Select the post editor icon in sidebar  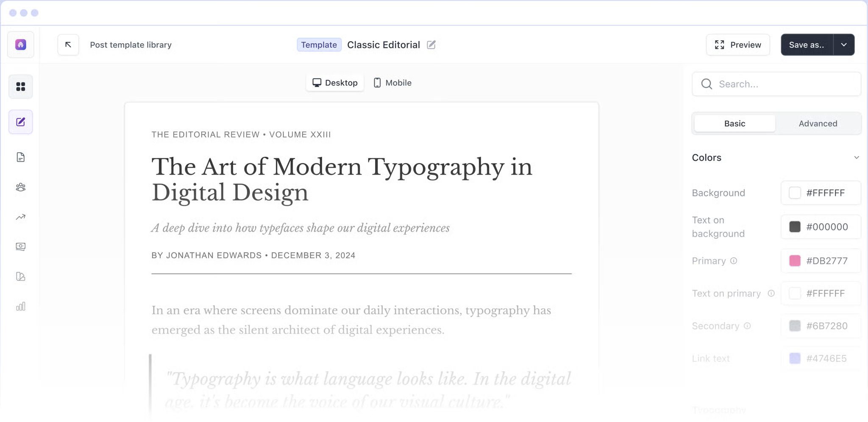(x=21, y=122)
